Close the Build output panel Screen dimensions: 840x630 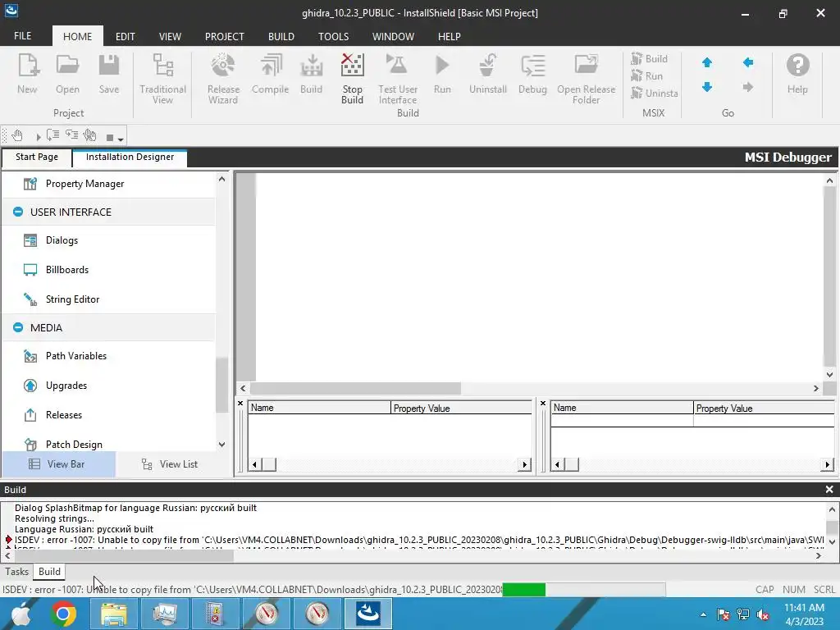829,490
